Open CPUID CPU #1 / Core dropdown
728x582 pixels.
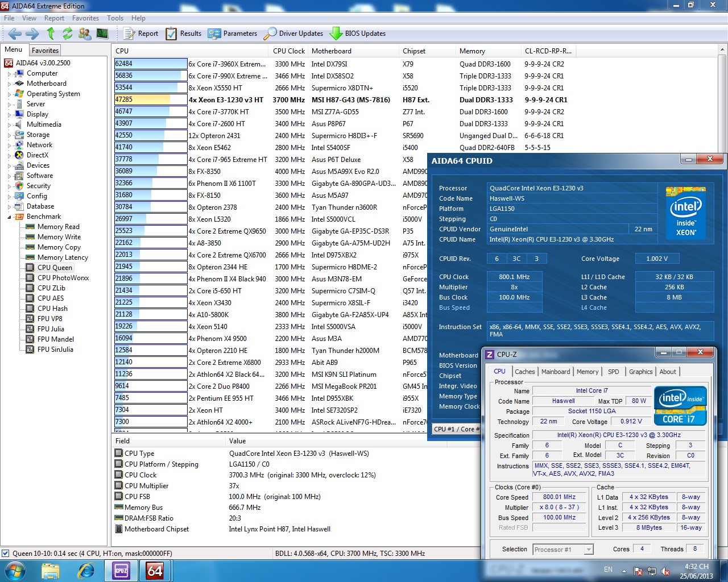[457, 429]
